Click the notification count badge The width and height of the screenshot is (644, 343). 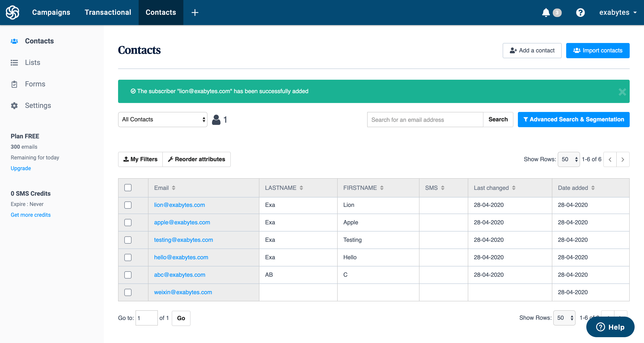tap(557, 13)
